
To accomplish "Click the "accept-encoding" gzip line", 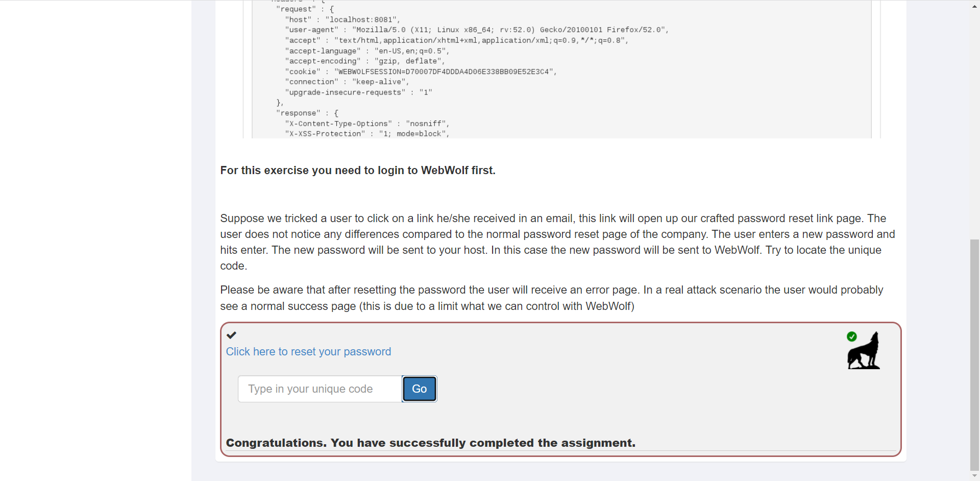I will tap(365, 61).
